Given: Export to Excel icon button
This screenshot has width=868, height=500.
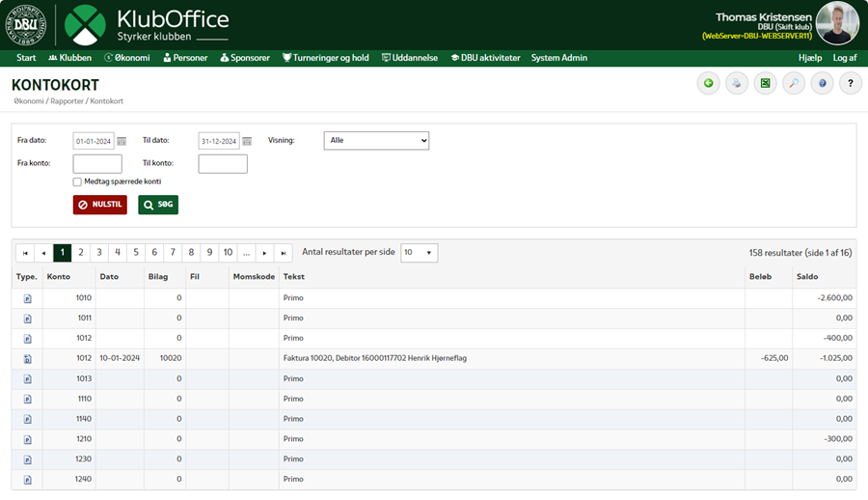Looking at the screenshot, I should coord(765,84).
